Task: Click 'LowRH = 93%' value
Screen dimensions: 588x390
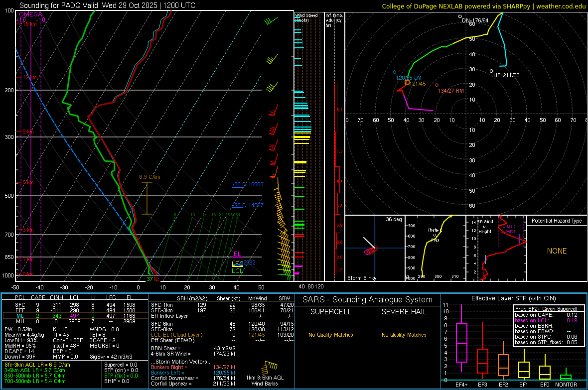Action: pyautogui.click(x=20, y=340)
